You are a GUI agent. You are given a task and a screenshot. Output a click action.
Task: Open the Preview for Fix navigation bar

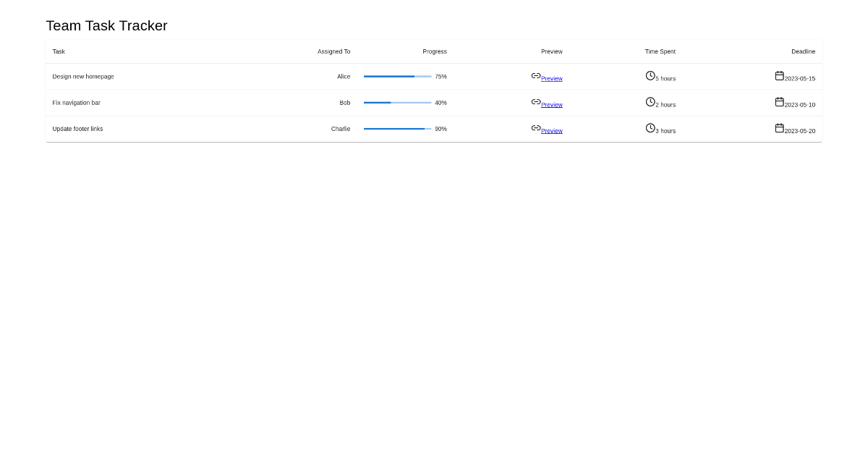551,104
